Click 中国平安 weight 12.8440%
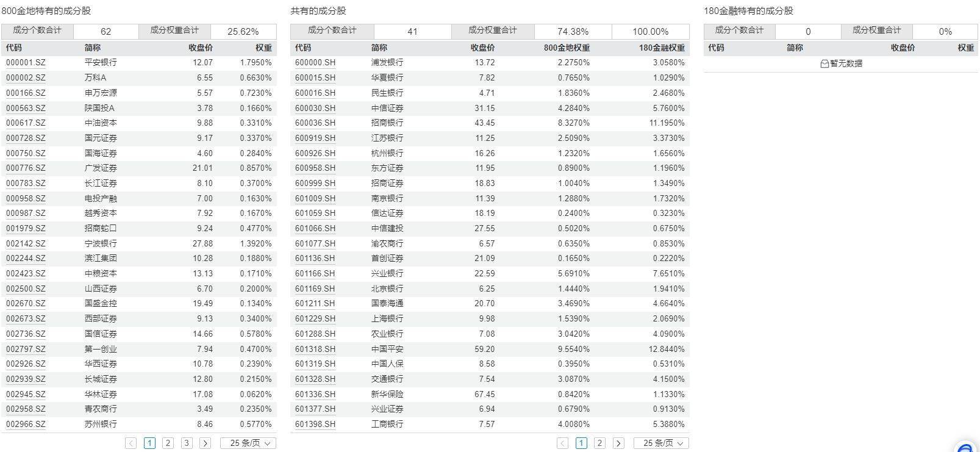The image size is (980, 452). (667, 349)
